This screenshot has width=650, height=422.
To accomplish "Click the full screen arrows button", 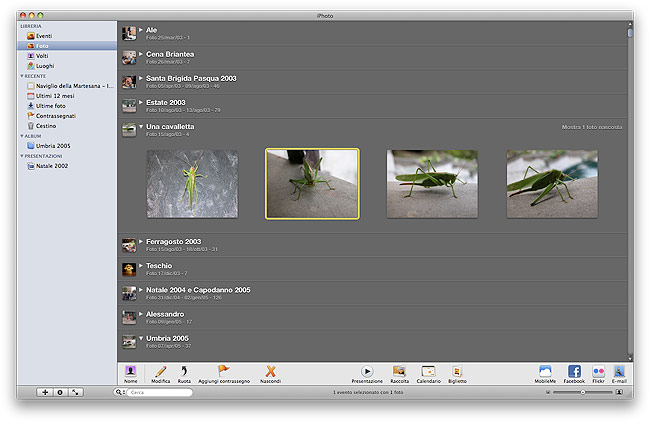I will (75, 392).
